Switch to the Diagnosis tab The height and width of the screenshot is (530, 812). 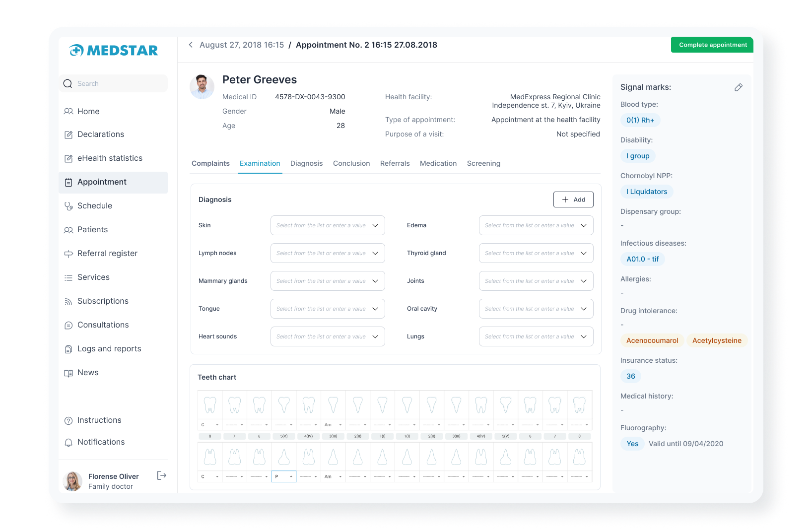click(306, 163)
